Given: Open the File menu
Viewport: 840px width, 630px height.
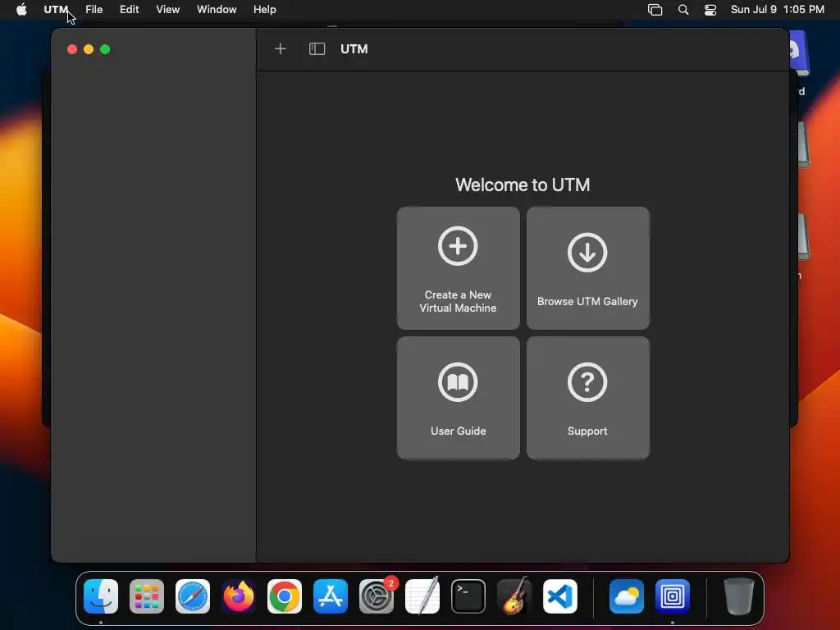Looking at the screenshot, I should [94, 10].
